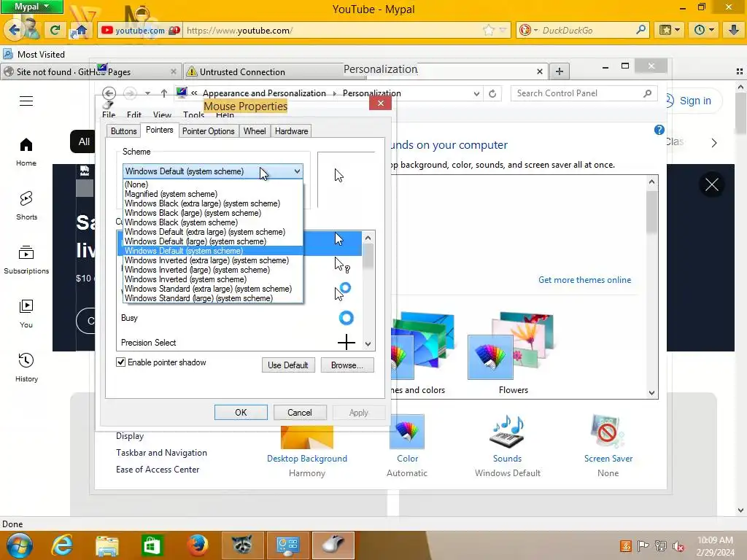Screen dimensions: 747x560
Task: Click down arrow of pointer list scrollbar
Action: click(x=368, y=344)
